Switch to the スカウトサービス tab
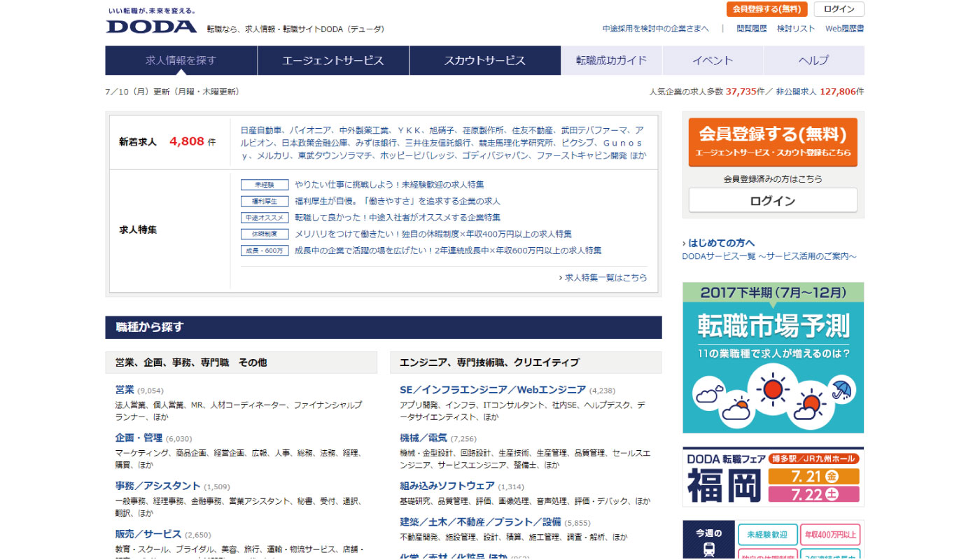The image size is (980, 560). (x=485, y=61)
